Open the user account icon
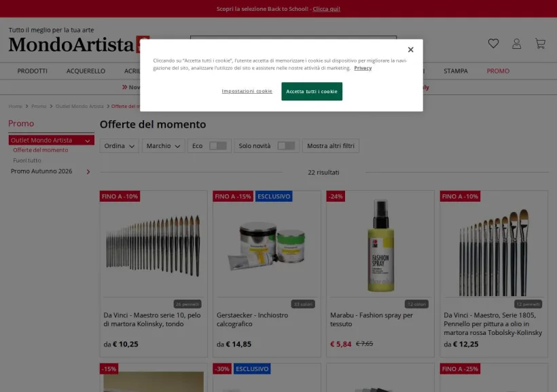Screen dimensions: 557x392 click(516, 43)
